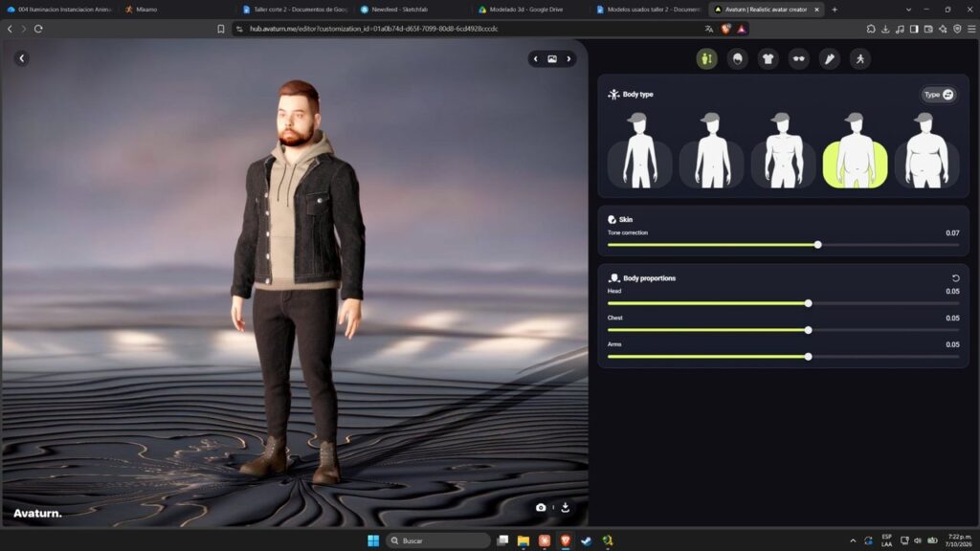This screenshot has width=980, height=551.
Task: Open the browser extensions puzzle icon
Action: (x=871, y=29)
